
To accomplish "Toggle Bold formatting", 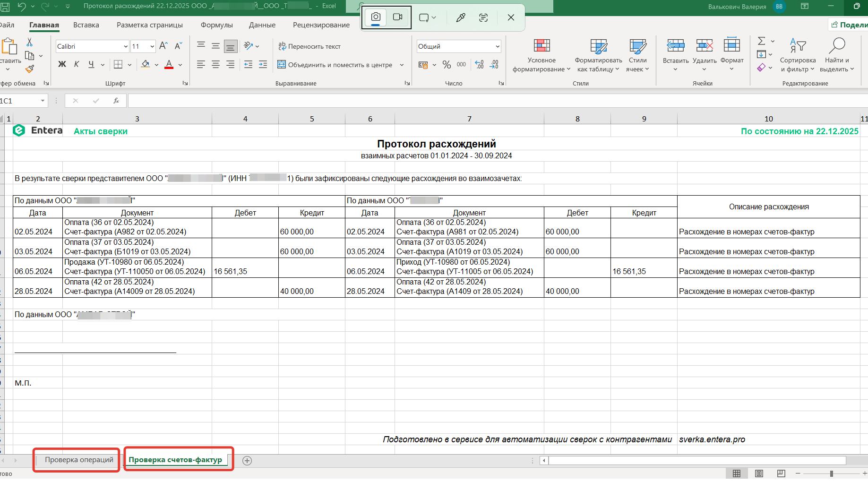I will [62, 65].
